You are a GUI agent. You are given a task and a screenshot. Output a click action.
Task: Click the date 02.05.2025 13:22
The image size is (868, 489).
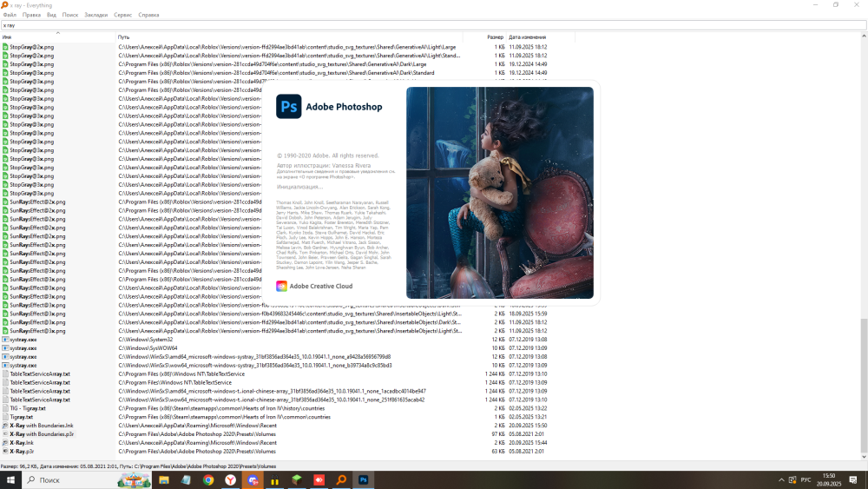tap(528, 408)
